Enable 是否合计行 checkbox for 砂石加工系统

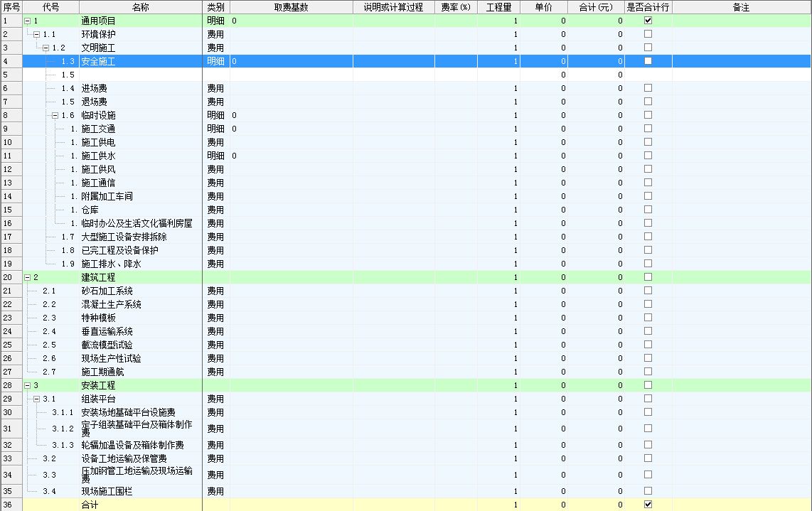coord(648,291)
